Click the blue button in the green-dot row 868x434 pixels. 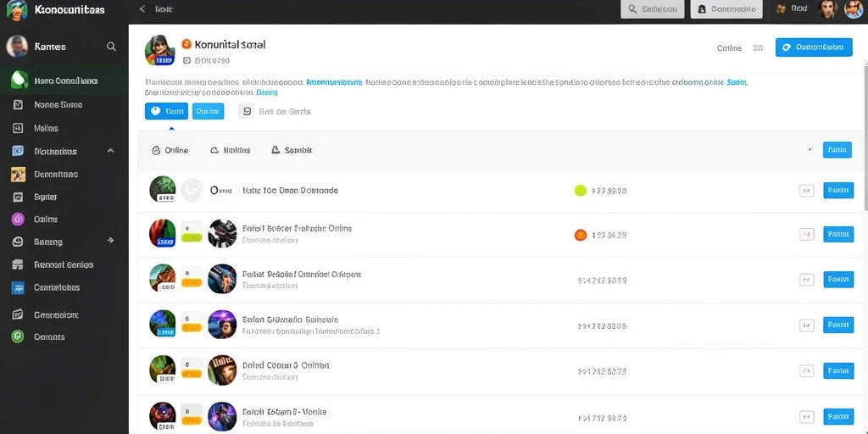tap(838, 191)
